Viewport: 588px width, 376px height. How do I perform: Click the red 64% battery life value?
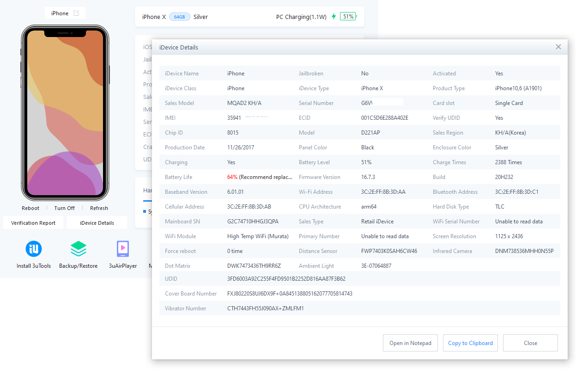tap(232, 177)
